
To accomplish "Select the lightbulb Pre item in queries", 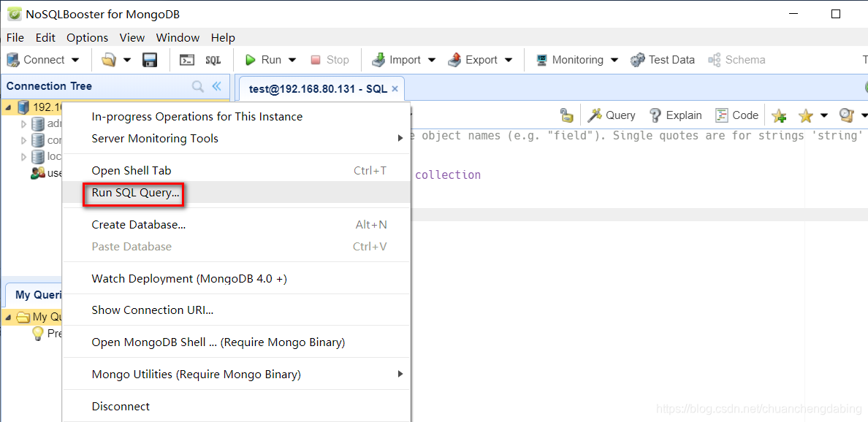I will coord(47,334).
